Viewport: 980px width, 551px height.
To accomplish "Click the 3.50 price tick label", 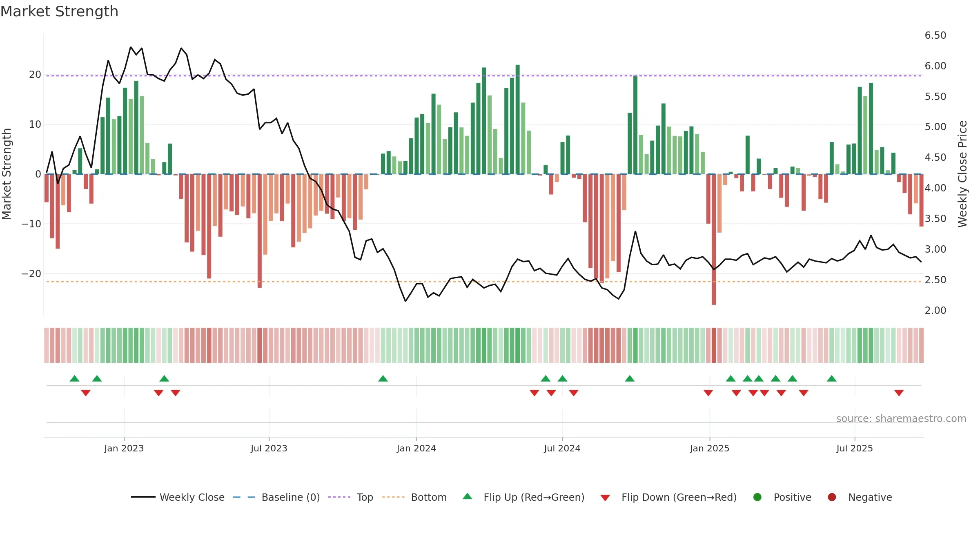I will (x=935, y=218).
